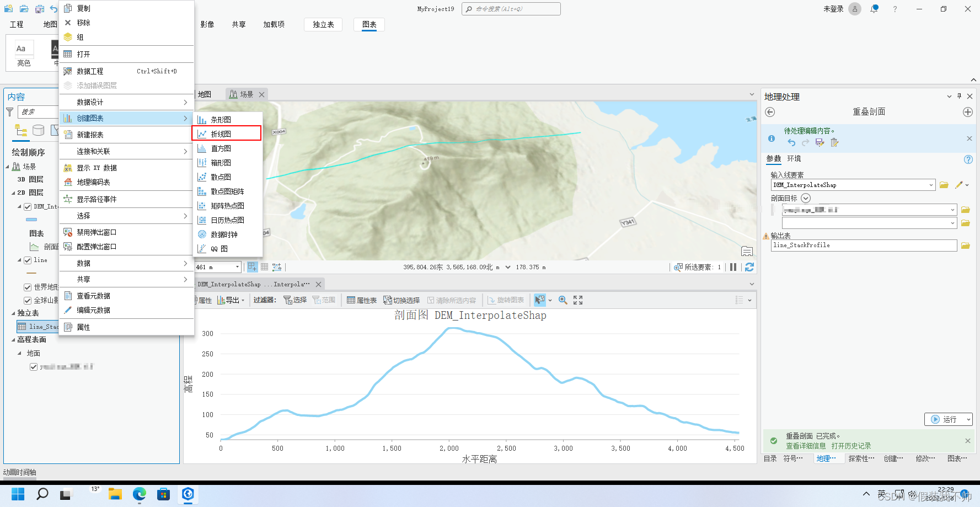Collapse the 2D 图层 group
Viewport: 980px width, 507px height.
point(13,193)
